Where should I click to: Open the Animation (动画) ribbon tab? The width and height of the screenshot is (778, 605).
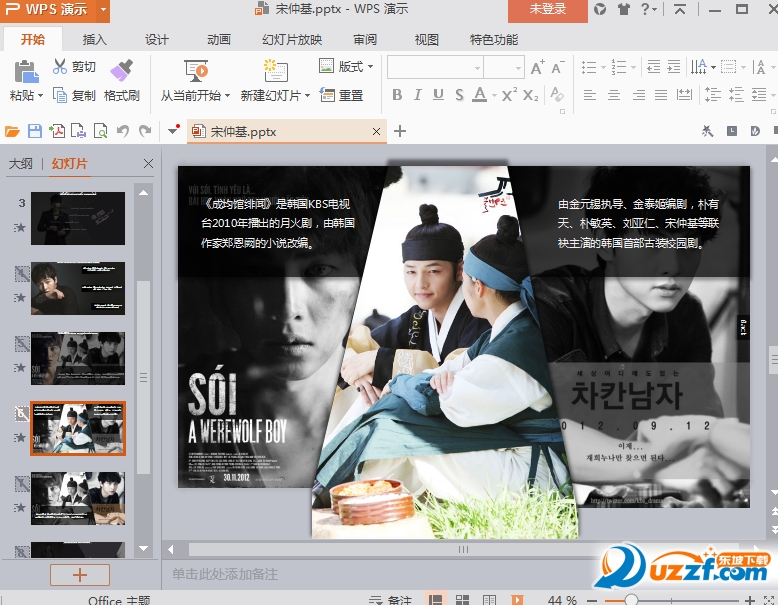coord(219,40)
